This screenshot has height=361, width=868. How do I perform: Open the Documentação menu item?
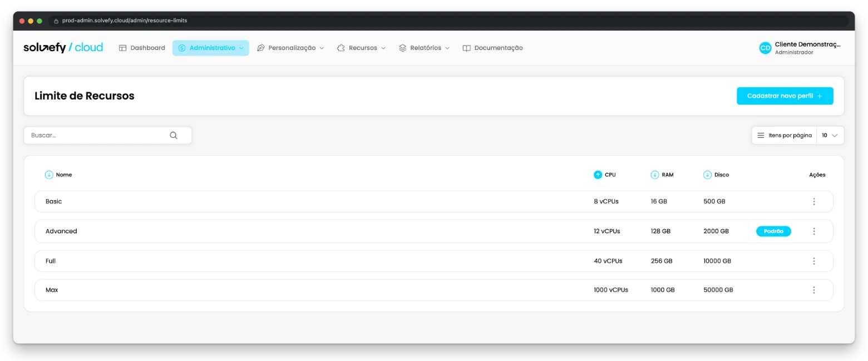[x=492, y=48]
